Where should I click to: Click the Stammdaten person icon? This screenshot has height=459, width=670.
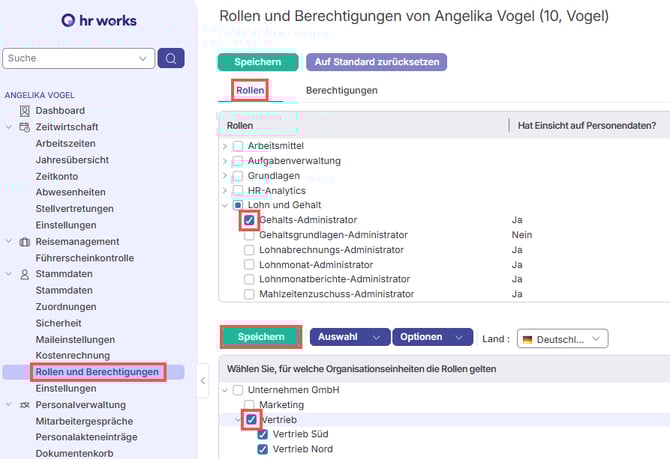point(25,274)
